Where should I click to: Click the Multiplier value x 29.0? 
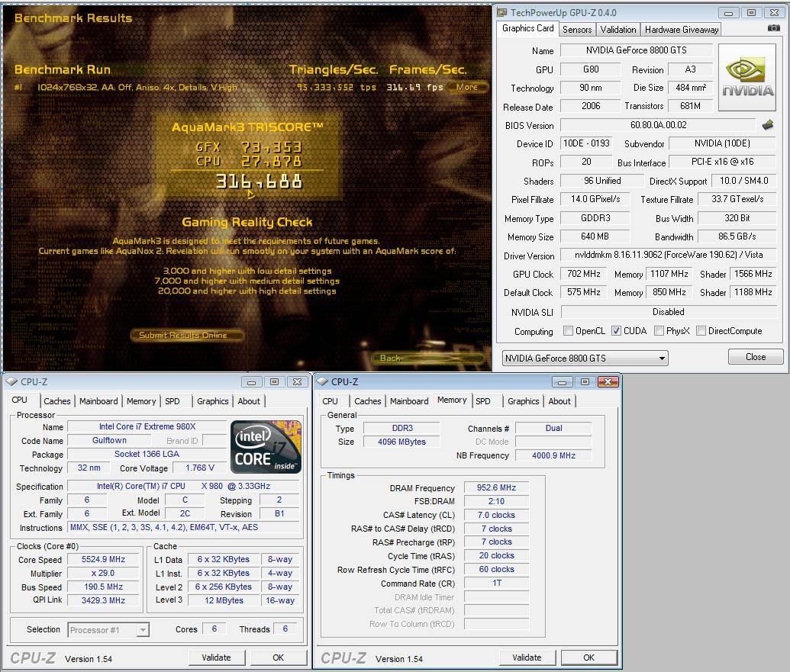point(103,573)
